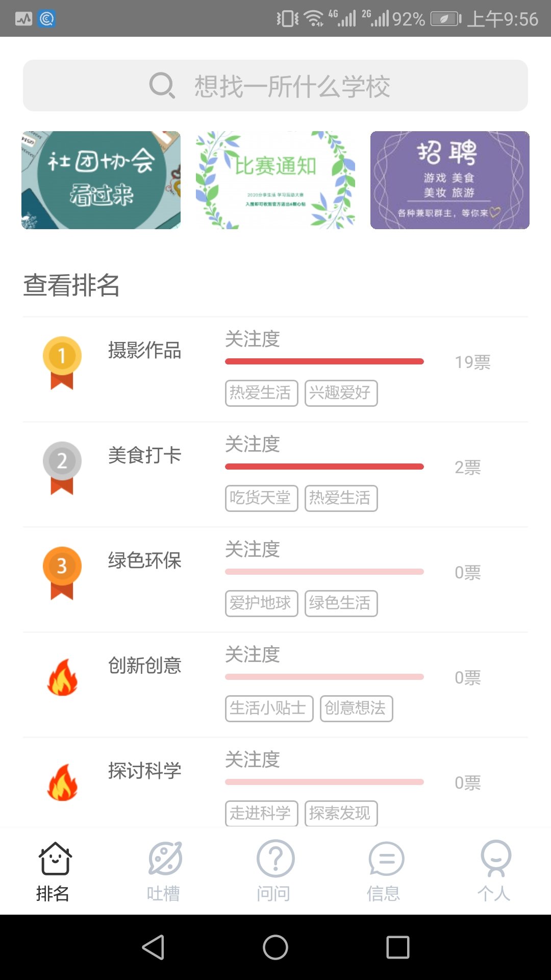This screenshot has height=980, width=551.
Task: Tap the 吃货天堂 tag
Action: click(x=261, y=498)
